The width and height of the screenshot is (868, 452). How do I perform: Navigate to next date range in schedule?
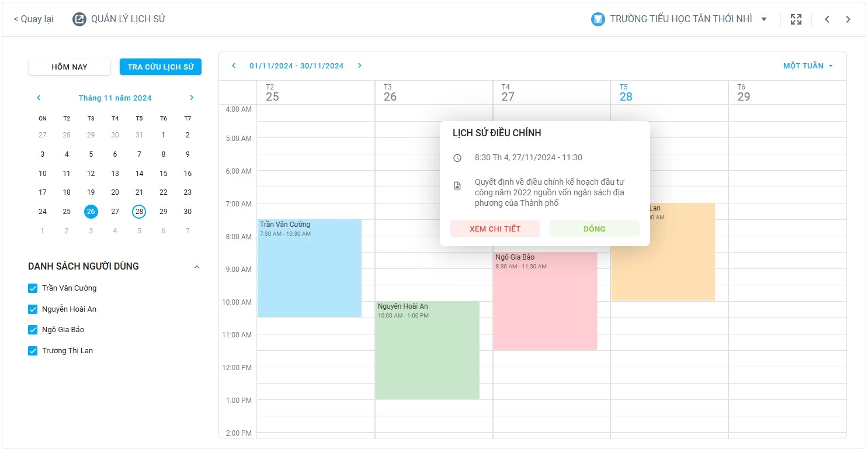coord(360,65)
